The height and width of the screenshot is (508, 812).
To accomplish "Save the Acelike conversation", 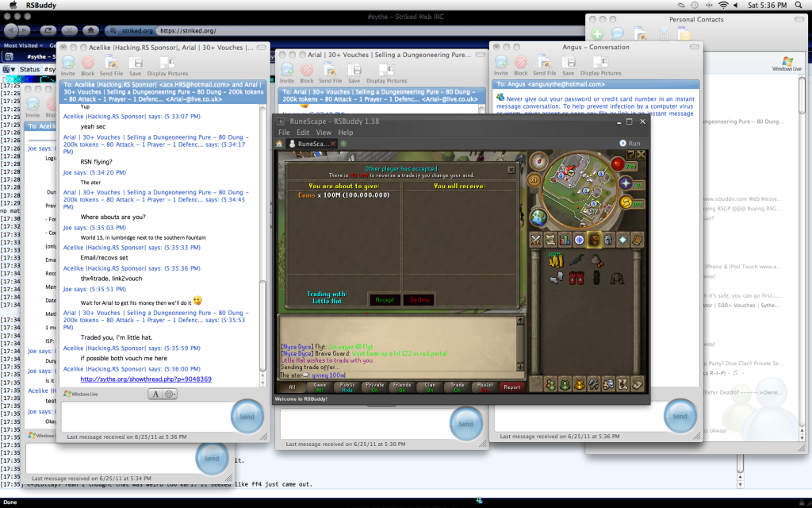I will pos(135,66).
